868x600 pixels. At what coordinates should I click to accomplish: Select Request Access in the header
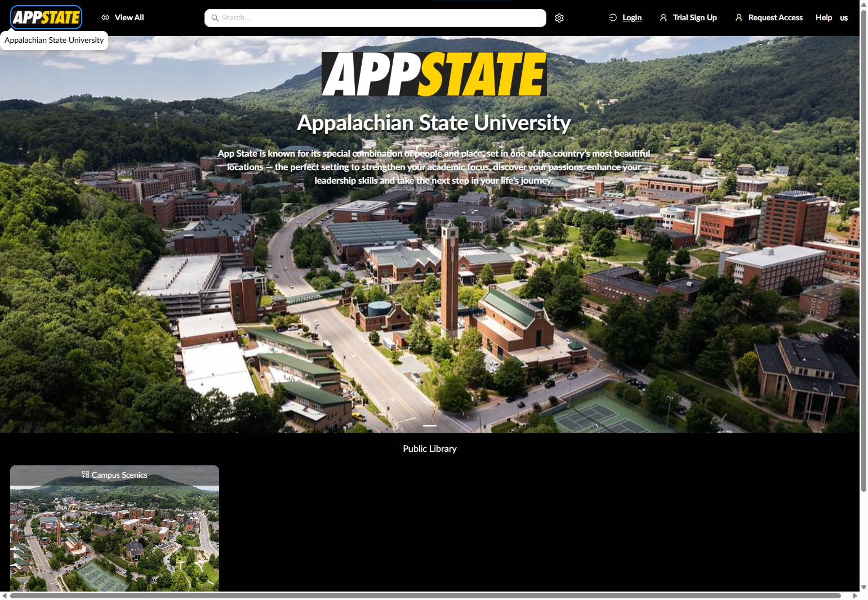[x=769, y=17]
